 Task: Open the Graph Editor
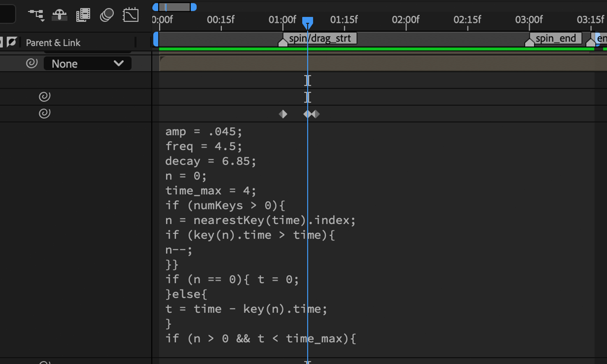(x=131, y=15)
